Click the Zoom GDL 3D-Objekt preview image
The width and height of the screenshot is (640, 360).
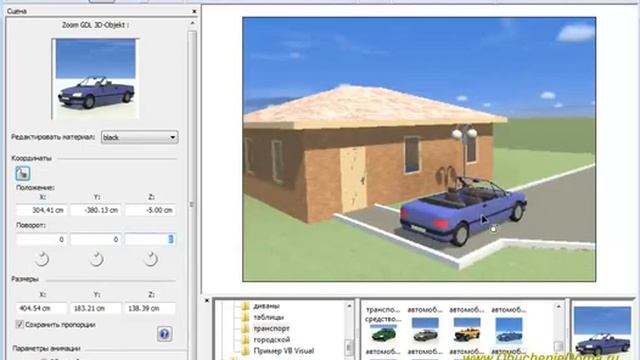(x=96, y=79)
